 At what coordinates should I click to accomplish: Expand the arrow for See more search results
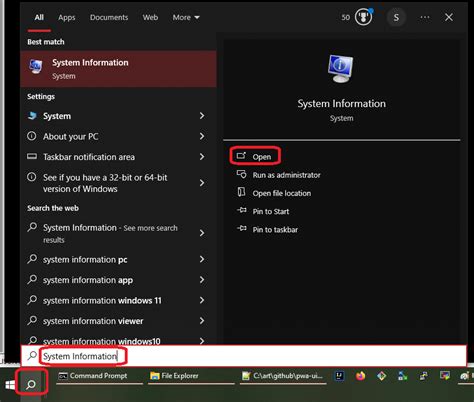coord(202,233)
